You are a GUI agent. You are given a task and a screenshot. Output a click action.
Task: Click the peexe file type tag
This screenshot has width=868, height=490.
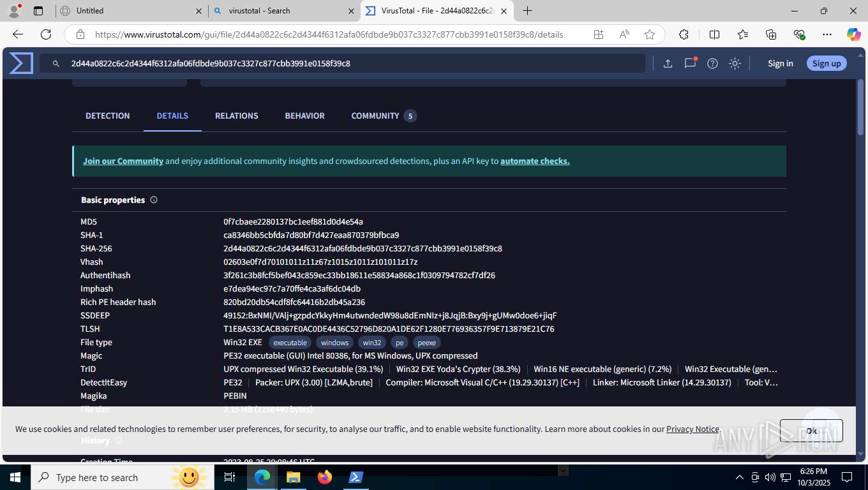[426, 343]
